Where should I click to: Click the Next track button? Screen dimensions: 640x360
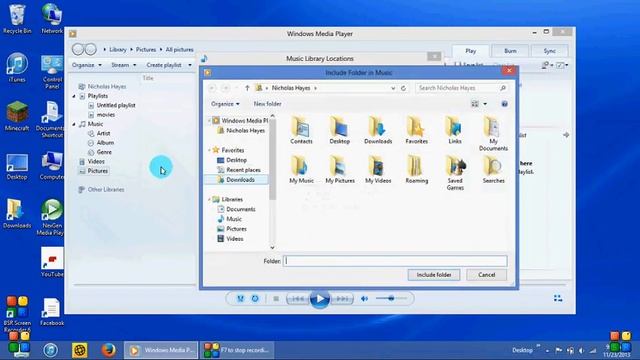pyautogui.click(x=342, y=299)
